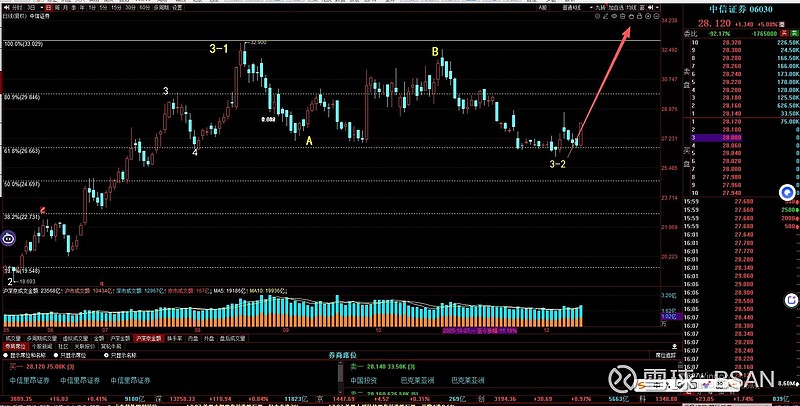Switch to the 成交量 indicator tab
Image resolution: width=800 pixels, height=406 pixels.
coord(13,338)
